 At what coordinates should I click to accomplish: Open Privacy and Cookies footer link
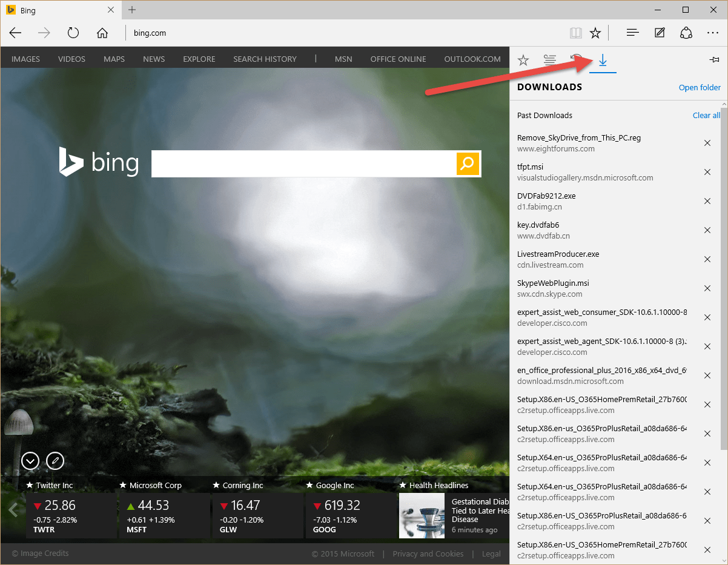click(x=428, y=553)
